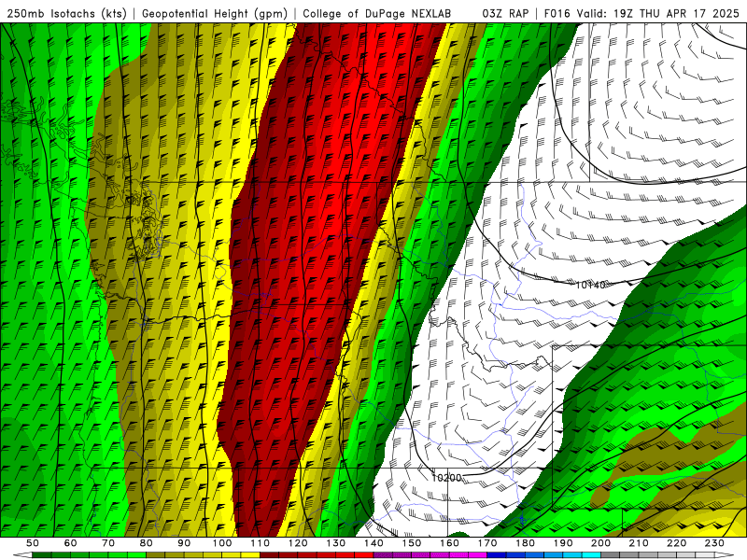747x560 pixels.
Task: Click the legend value 50
Action: tap(33, 543)
